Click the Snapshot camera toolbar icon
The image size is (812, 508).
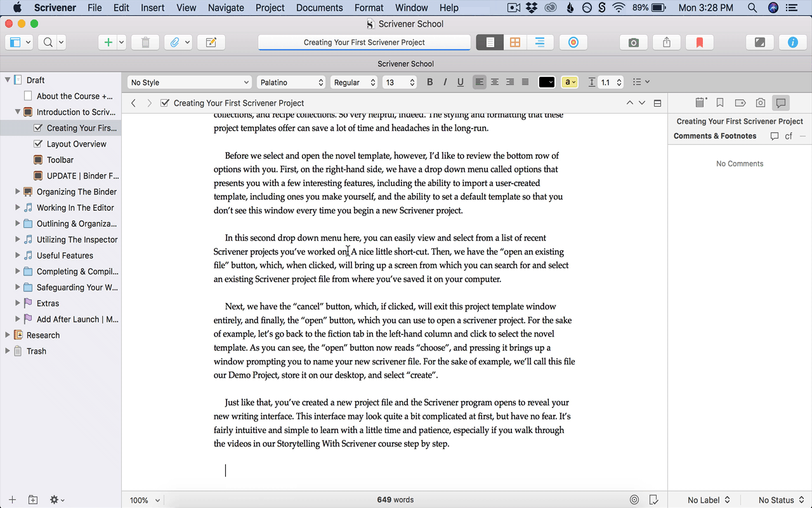[x=633, y=43]
